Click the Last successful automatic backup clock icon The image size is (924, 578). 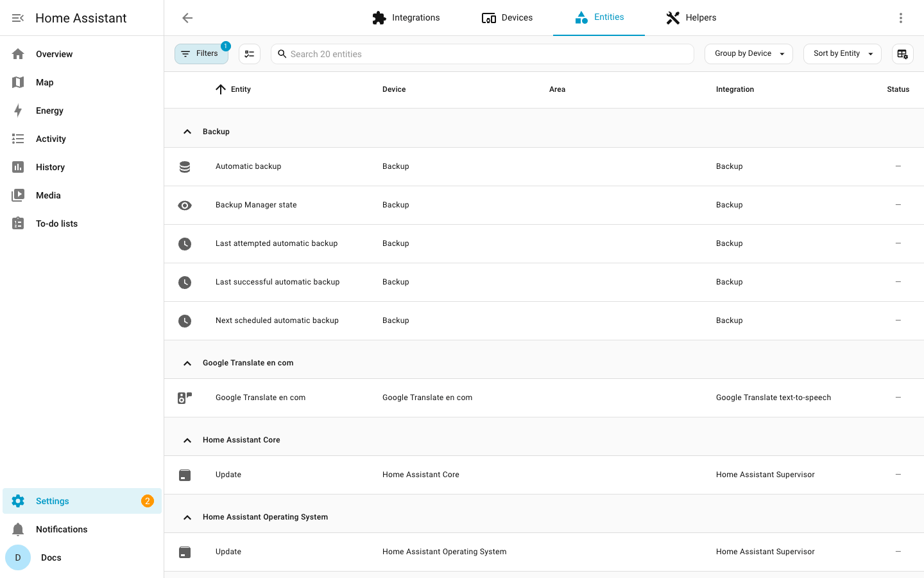pyautogui.click(x=185, y=283)
